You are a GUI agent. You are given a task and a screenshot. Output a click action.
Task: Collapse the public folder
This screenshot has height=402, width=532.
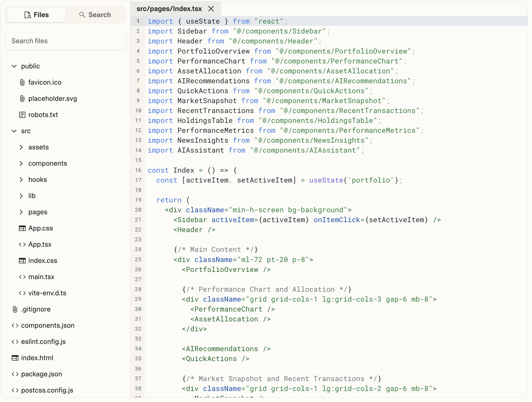point(14,66)
